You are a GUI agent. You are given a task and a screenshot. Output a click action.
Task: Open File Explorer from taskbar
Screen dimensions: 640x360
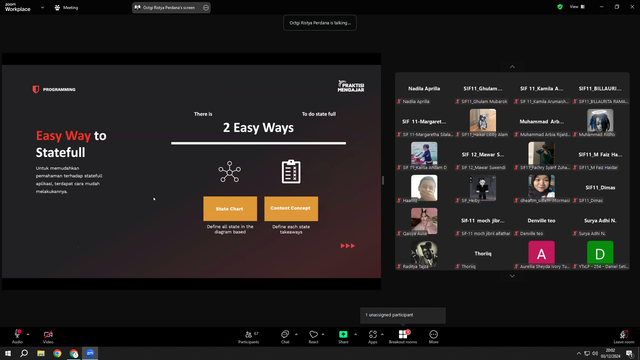click(41, 353)
